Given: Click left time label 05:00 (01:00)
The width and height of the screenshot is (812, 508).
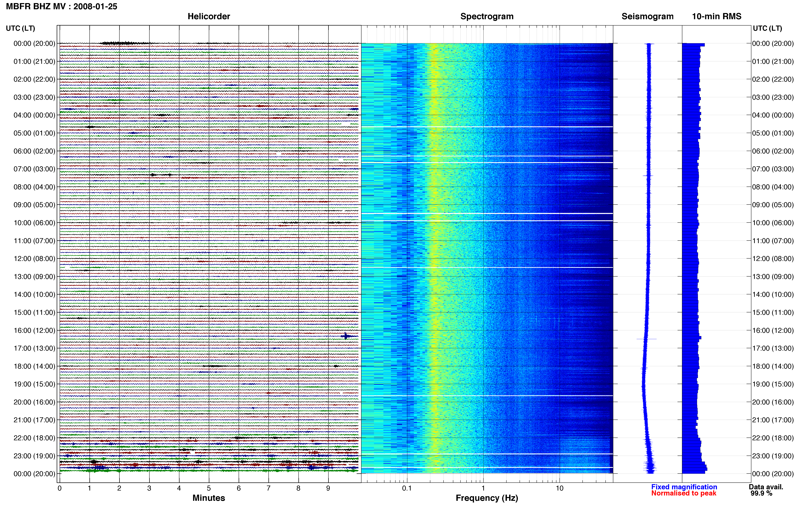Looking at the screenshot, I should 34,133.
